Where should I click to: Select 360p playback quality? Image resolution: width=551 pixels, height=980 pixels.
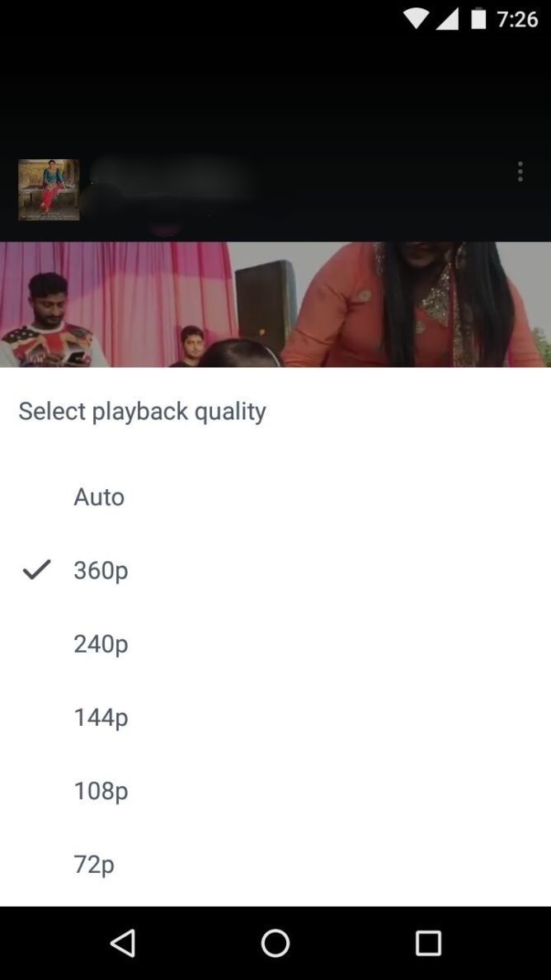point(275,570)
